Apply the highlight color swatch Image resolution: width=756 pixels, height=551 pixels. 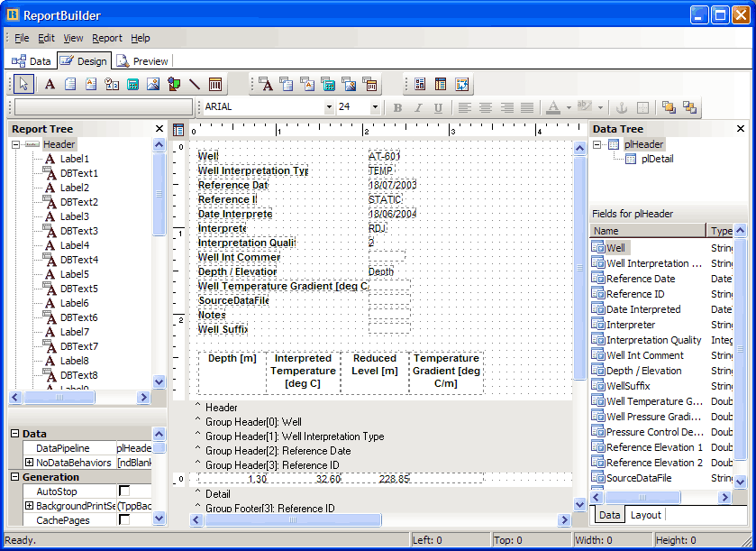tap(585, 107)
